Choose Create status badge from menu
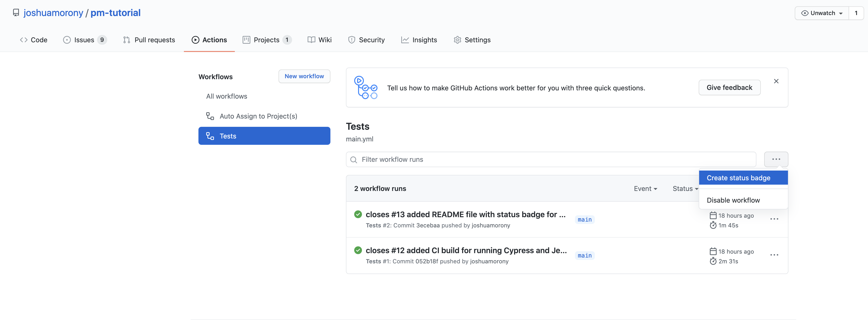 [x=743, y=178]
